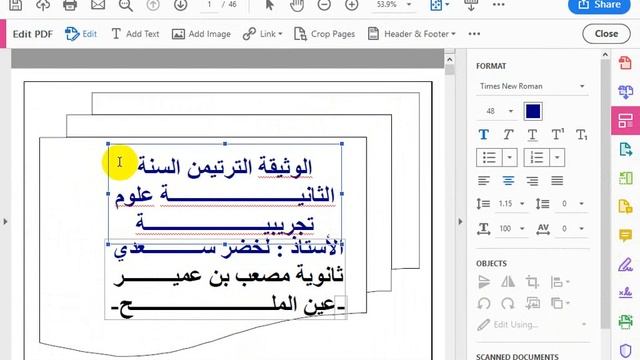Open Create PDF tool in right rail
The height and width of the screenshot is (360, 640).
pyautogui.click(x=625, y=62)
